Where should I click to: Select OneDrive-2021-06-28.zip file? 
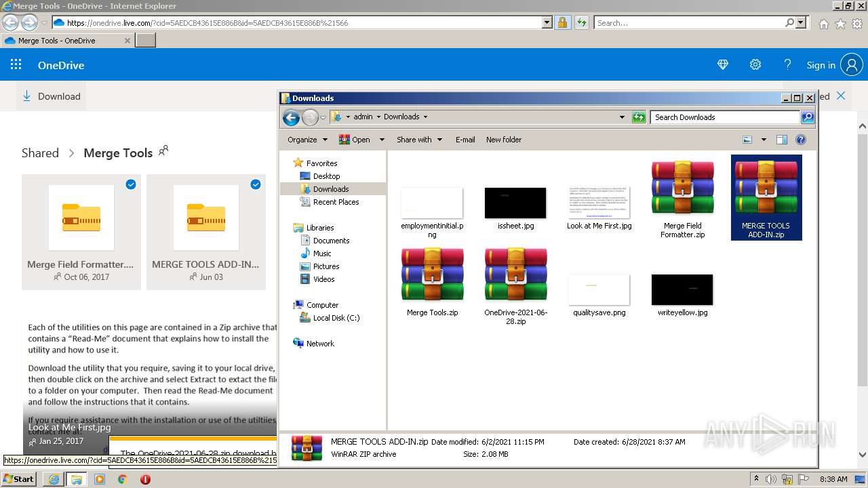pyautogui.click(x=515, y=287)
